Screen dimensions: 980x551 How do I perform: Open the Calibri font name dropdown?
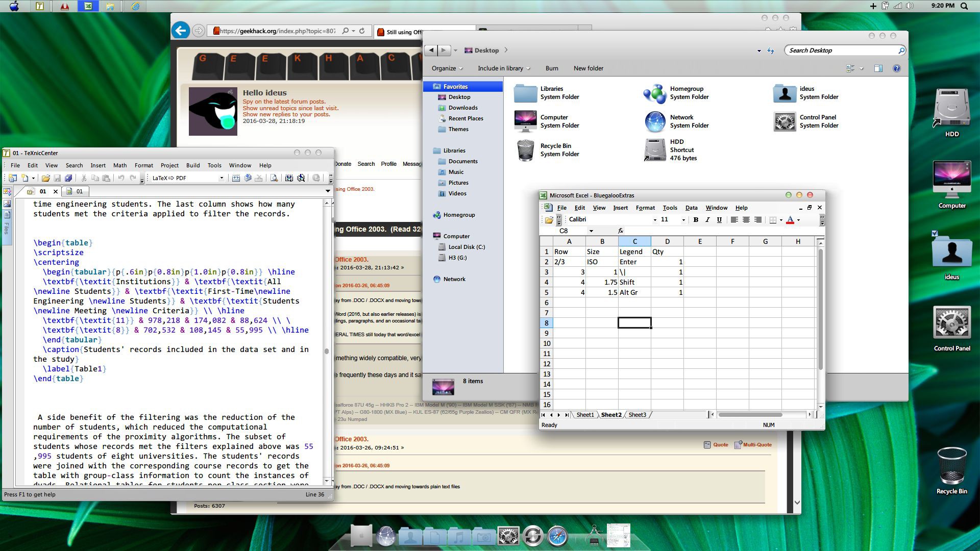(655, 220)
